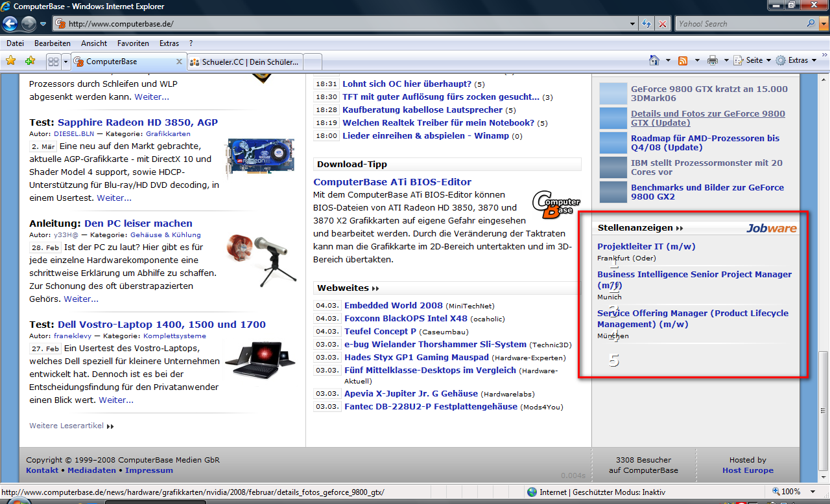Click the Print icon
Viewport: 830px width, 504px height.
pos(713,60)
